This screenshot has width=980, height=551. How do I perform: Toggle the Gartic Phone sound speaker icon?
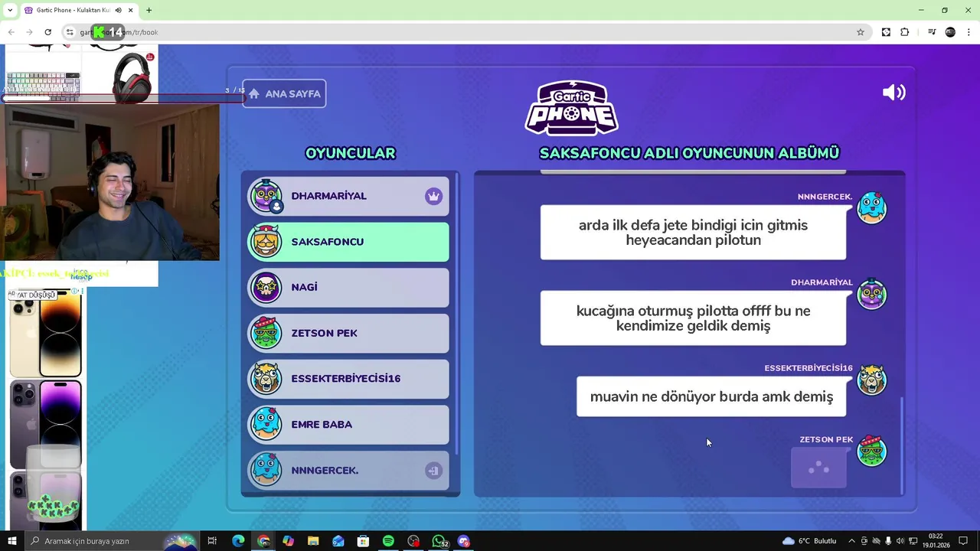[893, 93]
